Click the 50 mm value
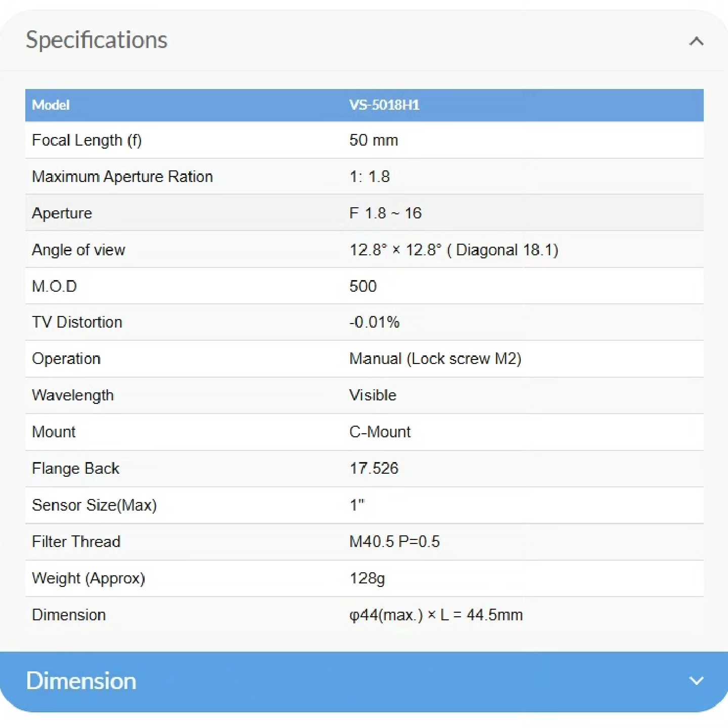The width and height of the screenshot is (728, 728). 374,140
